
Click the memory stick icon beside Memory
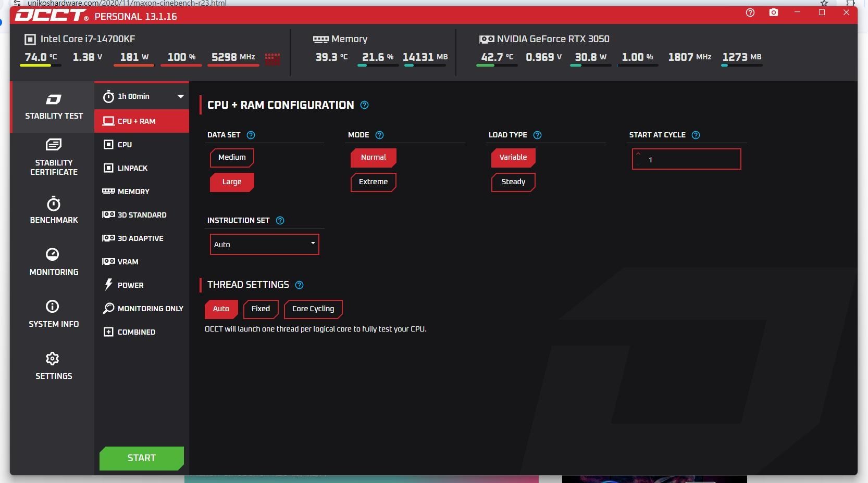tap(320, 39)
